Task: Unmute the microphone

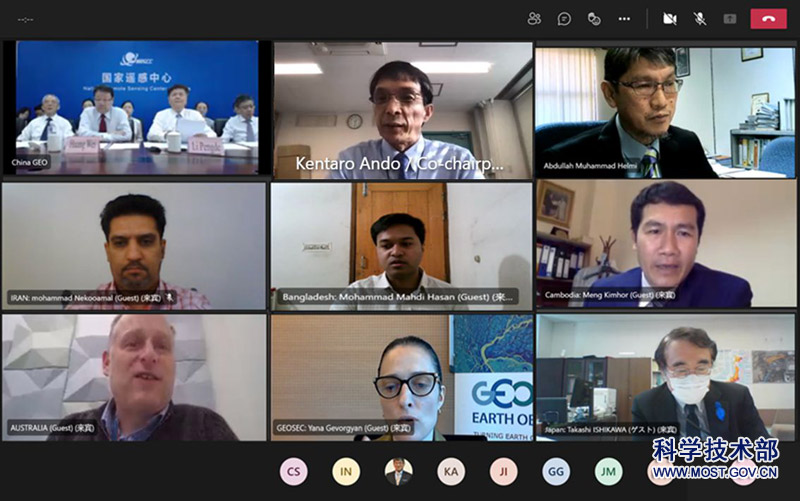Action: (700, 19)
